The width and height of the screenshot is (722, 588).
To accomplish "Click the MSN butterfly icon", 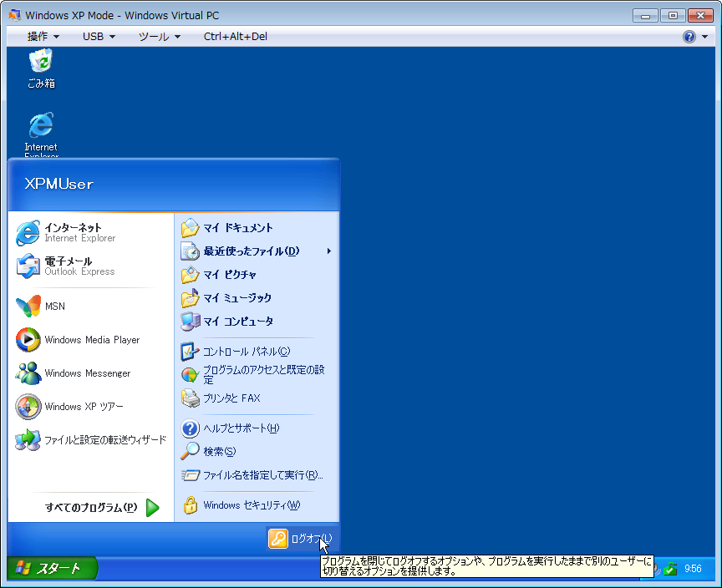I will click(28, 306).
